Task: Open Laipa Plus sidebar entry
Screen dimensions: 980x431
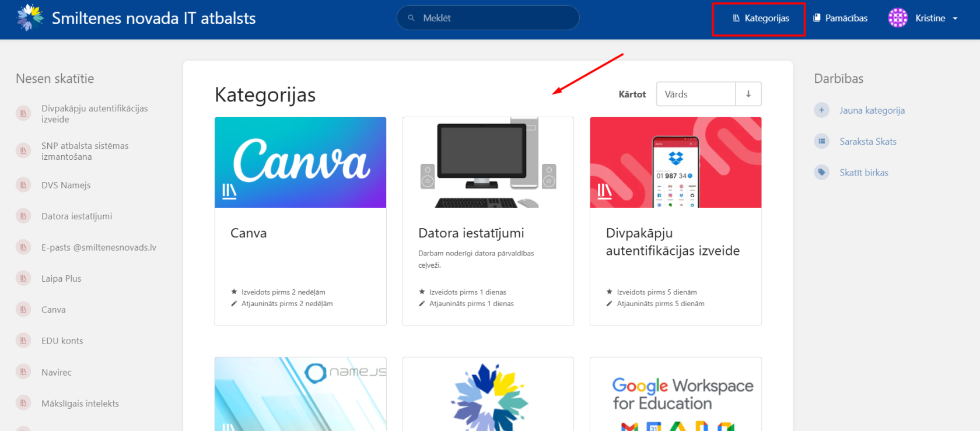Action: (61, 278)
